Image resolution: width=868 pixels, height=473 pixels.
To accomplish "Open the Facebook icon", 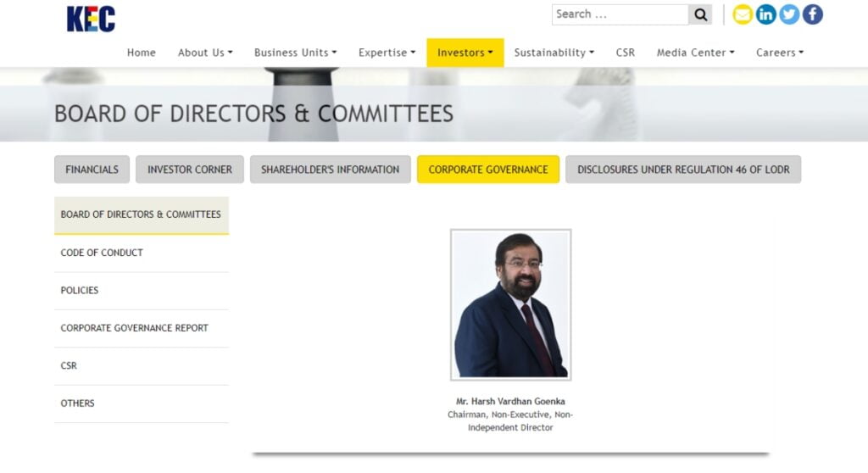I will 813,14.
